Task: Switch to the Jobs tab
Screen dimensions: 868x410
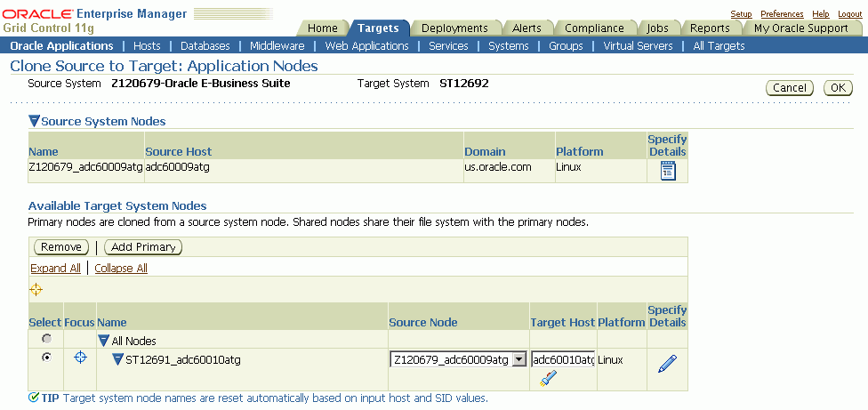Action: [x=657, y=28]
